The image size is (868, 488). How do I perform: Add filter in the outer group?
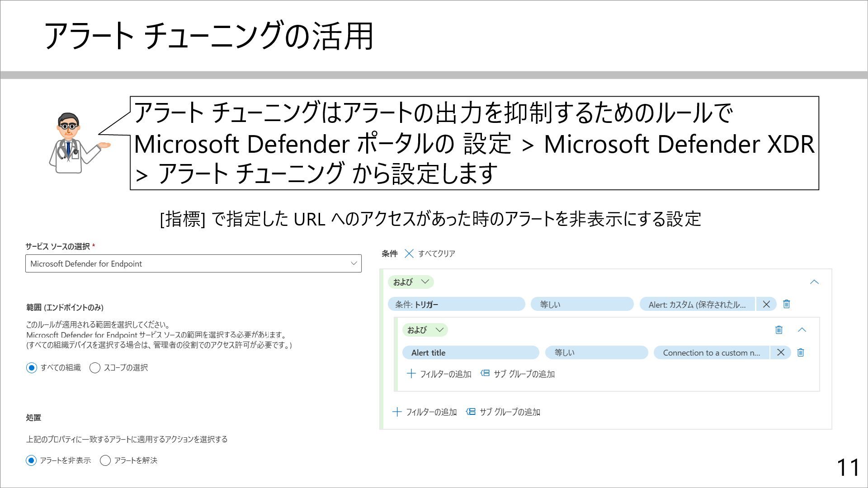tap(425, 412)
